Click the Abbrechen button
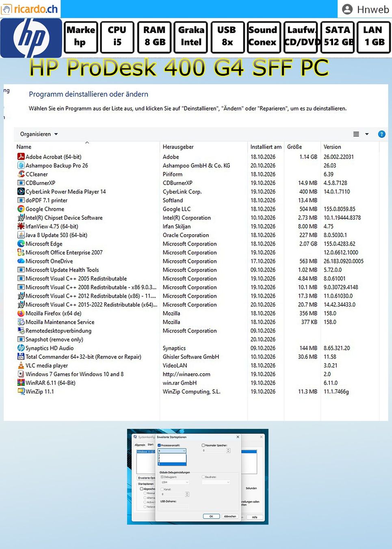392x549 pixels. (230, 516)
